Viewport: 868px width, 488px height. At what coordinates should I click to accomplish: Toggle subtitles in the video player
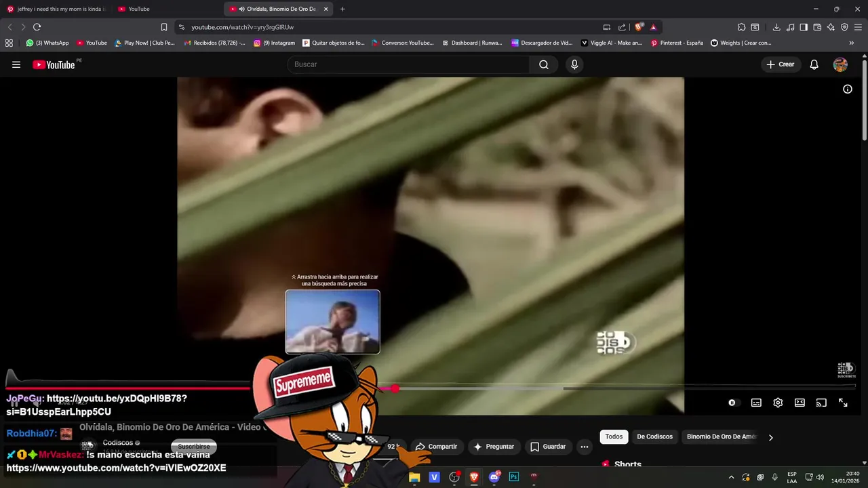pyautogui.click(x=756, y=403)
